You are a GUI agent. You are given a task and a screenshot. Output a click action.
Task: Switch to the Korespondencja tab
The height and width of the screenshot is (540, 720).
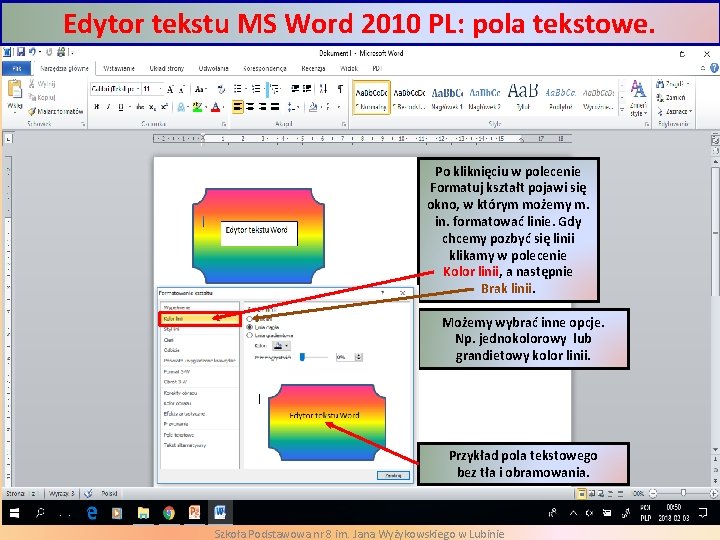pyautogui.click(x=265, y=68)
